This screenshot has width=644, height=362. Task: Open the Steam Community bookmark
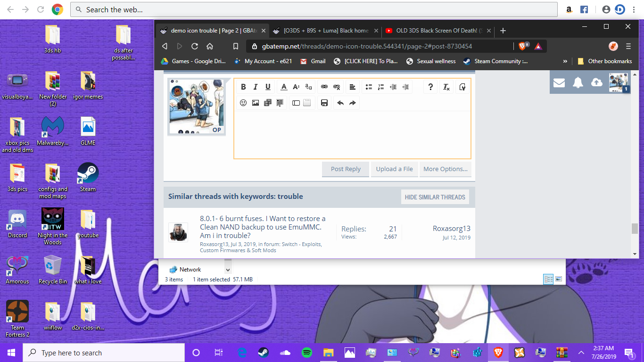[495, 61]
